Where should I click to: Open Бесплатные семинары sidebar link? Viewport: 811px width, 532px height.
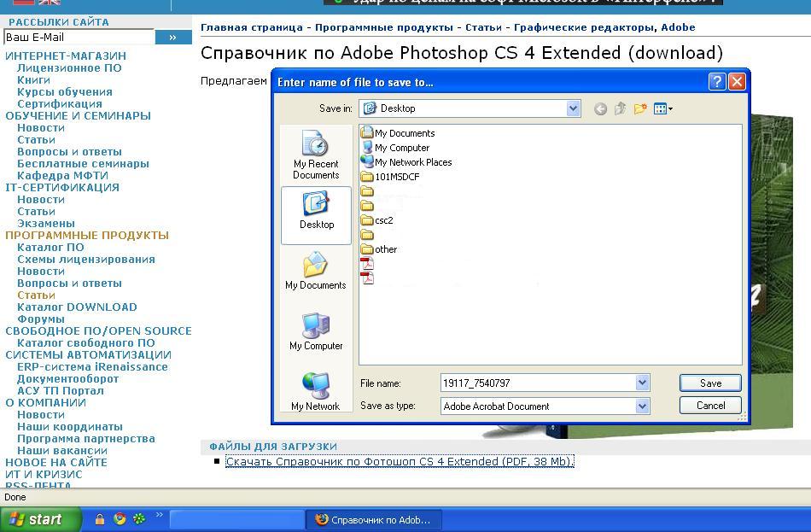coord(83,164)
